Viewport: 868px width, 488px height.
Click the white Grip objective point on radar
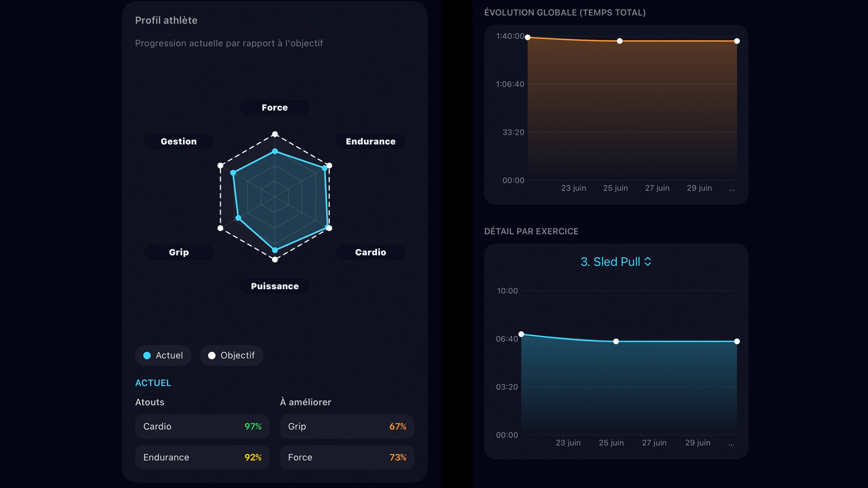click(221, 228)
